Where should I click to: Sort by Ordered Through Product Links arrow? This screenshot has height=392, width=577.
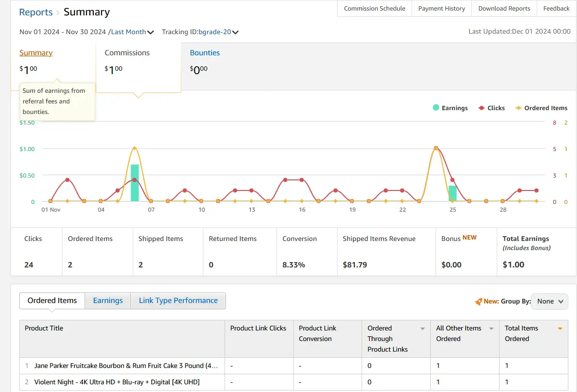(423, 329)
